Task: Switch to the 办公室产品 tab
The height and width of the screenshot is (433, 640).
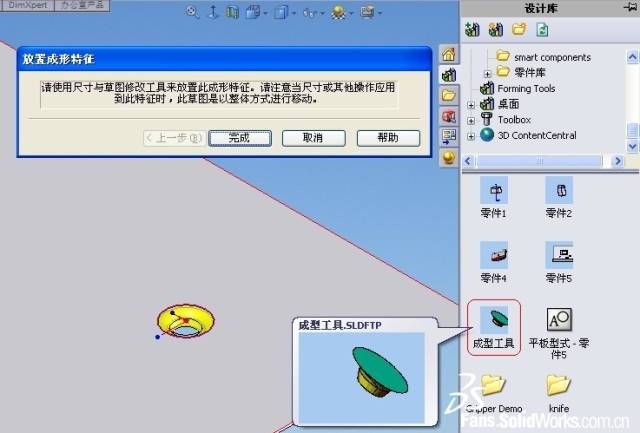Action: [x=84, y=6]
